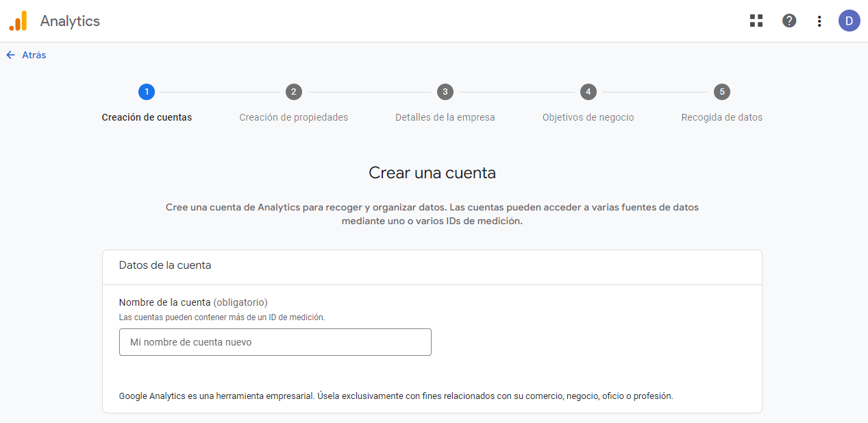Click the Atrás link
Image resolution: width=868 pixels, height=423 pixels.
click(x=34, y=55)
